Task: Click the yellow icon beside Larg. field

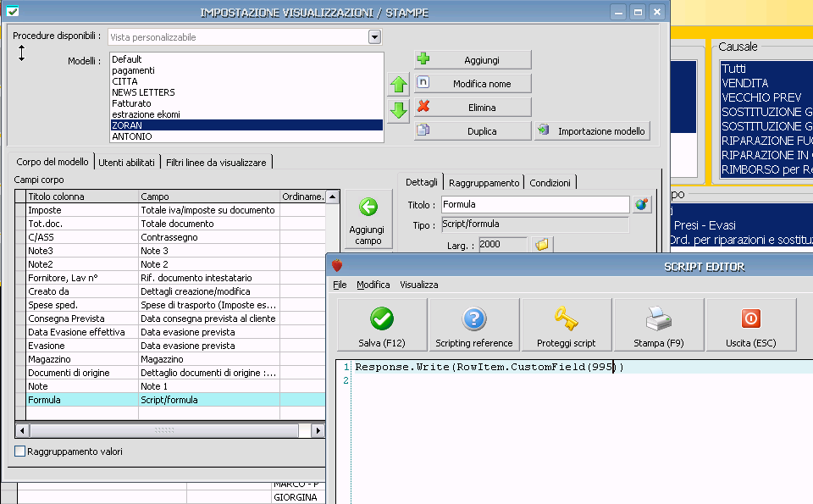Action: 542,244
